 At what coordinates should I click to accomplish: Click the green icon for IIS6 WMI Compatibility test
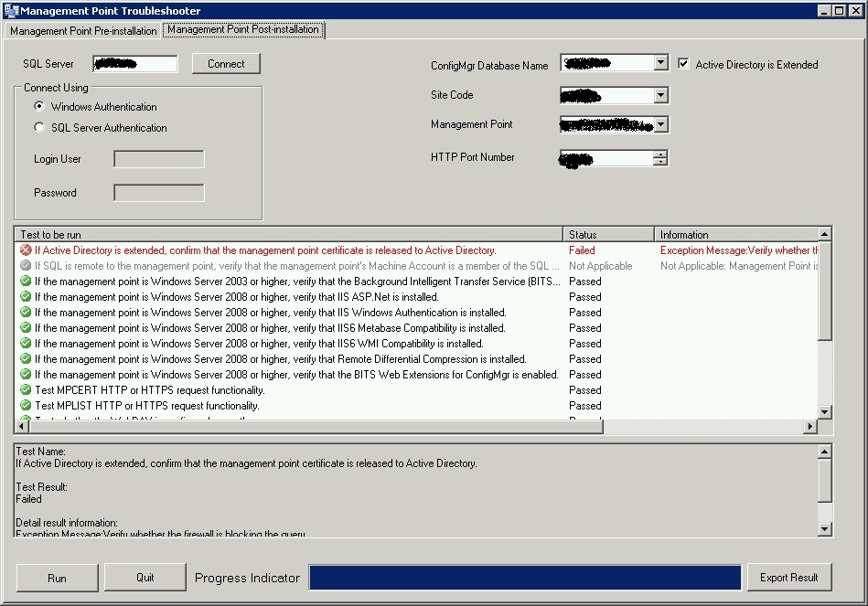[26, 343]
